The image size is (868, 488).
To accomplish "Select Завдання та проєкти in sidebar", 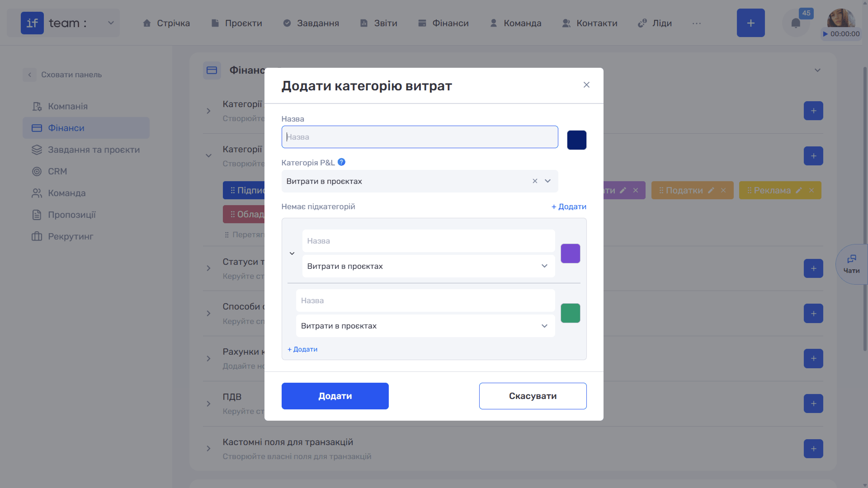I will coord(86,150).
